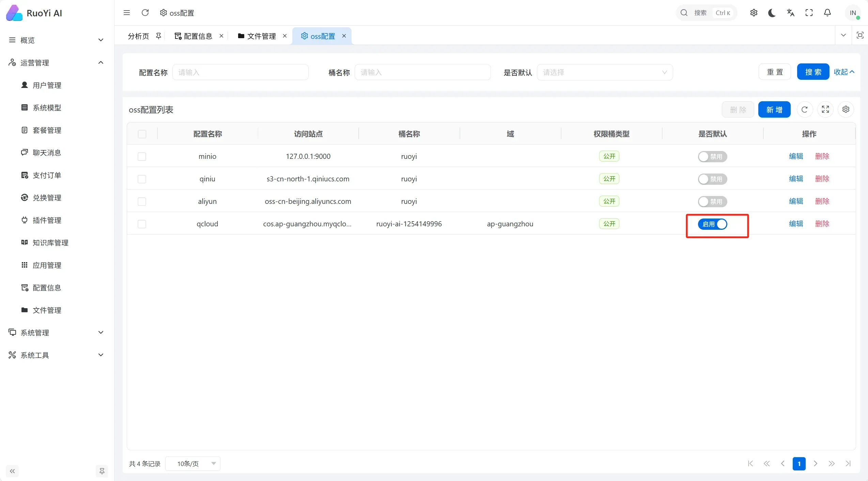
Task: Click the page reload icon in header
Action: pyautogui.click(x=145, y=13)
